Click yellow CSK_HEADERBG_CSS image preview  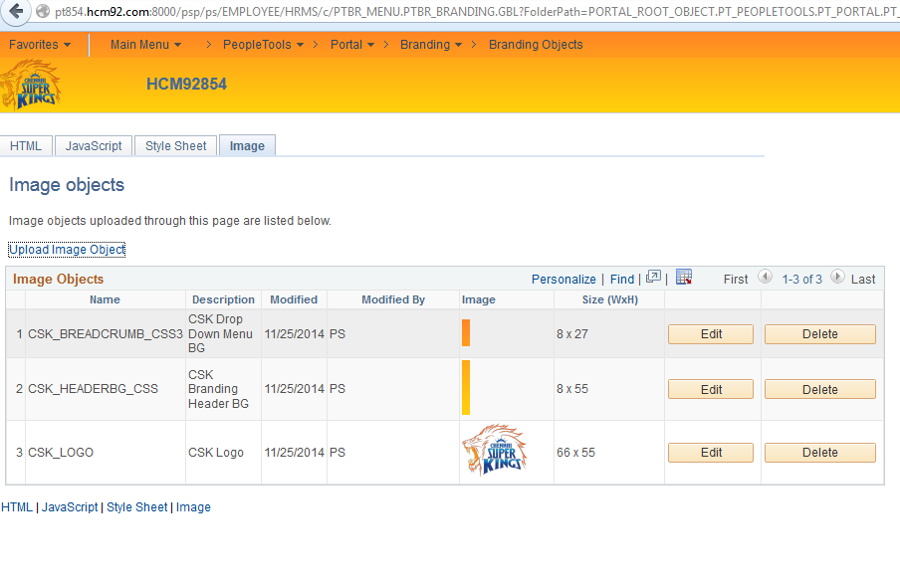[466, 387]
